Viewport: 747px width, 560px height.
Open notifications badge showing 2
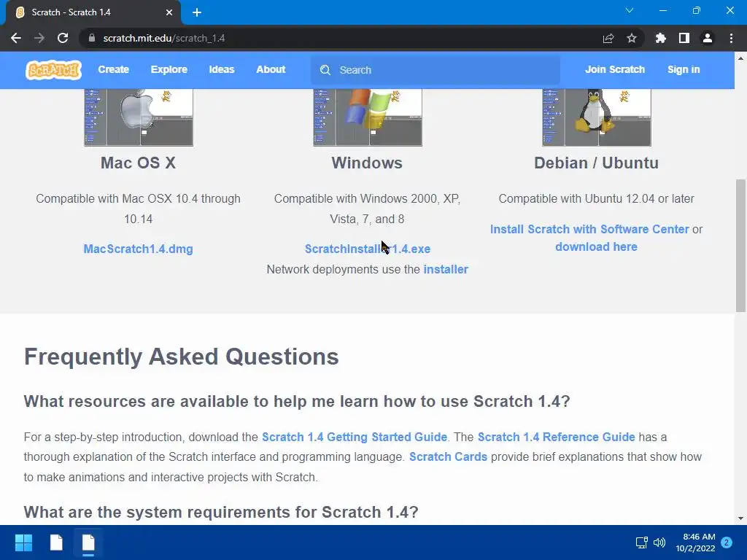point(727,542)
